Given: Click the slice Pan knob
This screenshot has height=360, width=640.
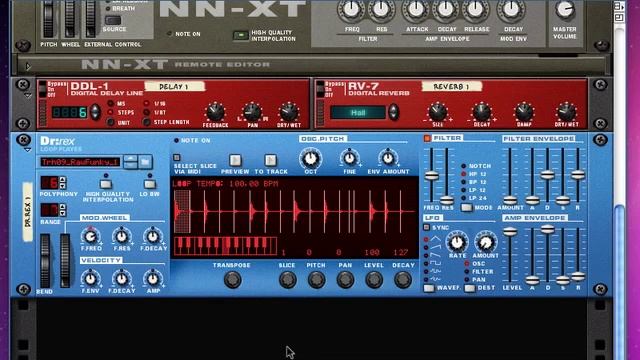Looking at the screenshot, I should click(x=345, y=280).
